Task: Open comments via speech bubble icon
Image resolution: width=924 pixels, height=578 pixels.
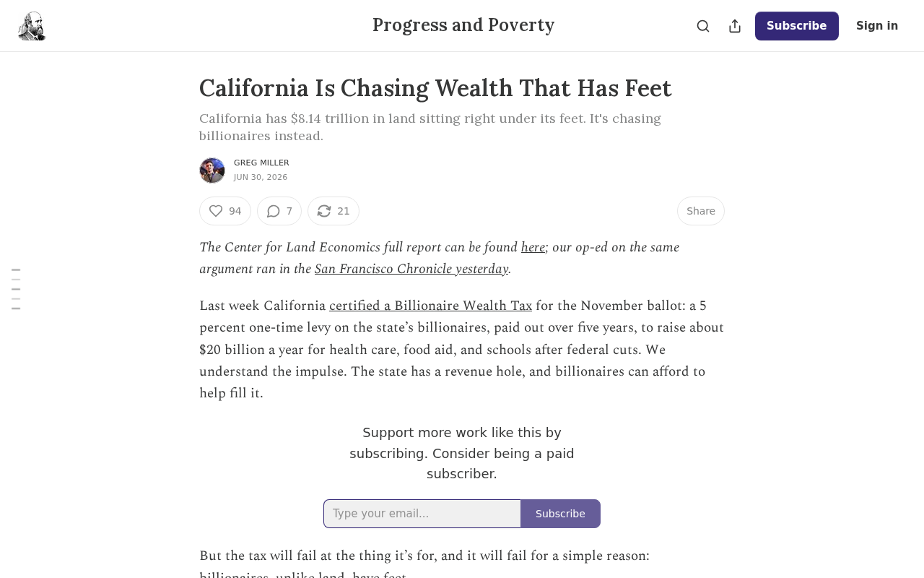Action: tap(279, 211)
